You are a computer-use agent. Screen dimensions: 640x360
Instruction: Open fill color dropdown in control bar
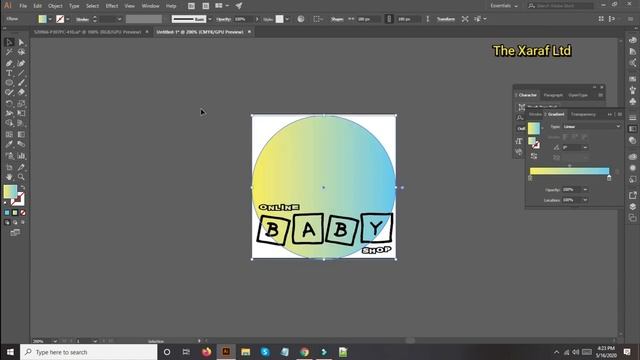(50, 19)
